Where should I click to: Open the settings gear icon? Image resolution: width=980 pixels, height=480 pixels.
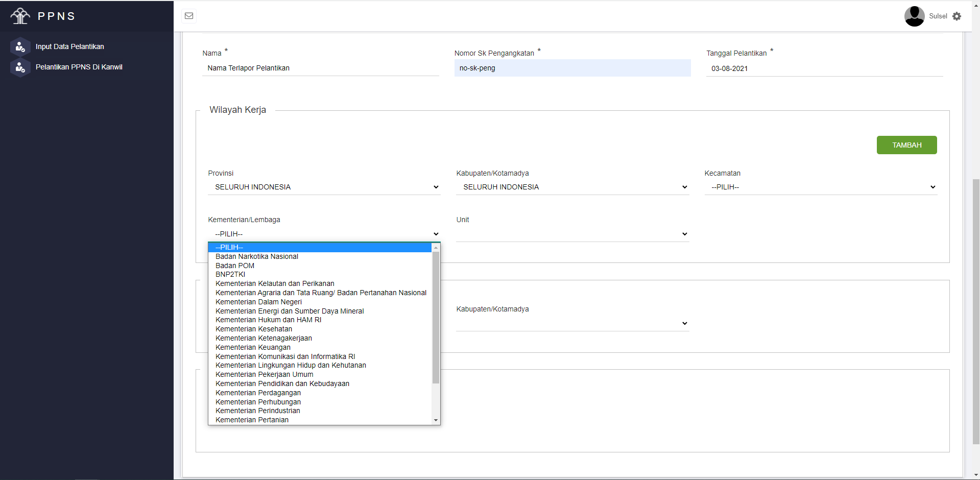pyautogui.click(x=957, y=16)
